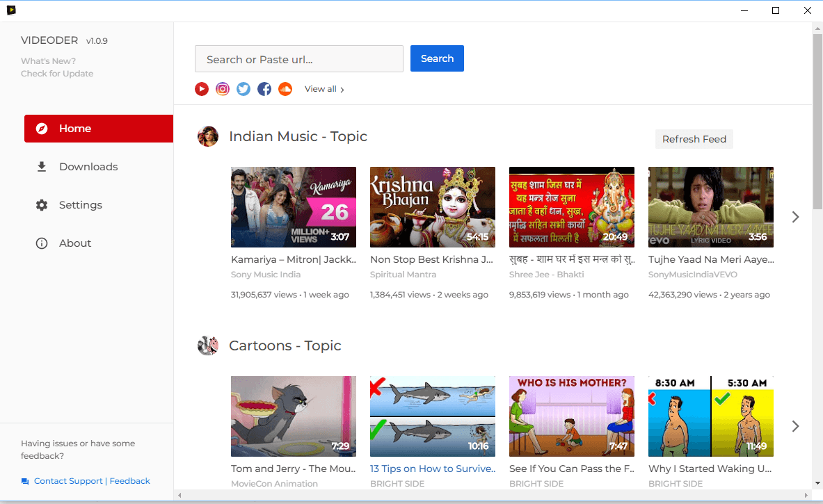This screenshot has width=823, height=504.
Task: Click the About info icon
Action: point(42,243)
